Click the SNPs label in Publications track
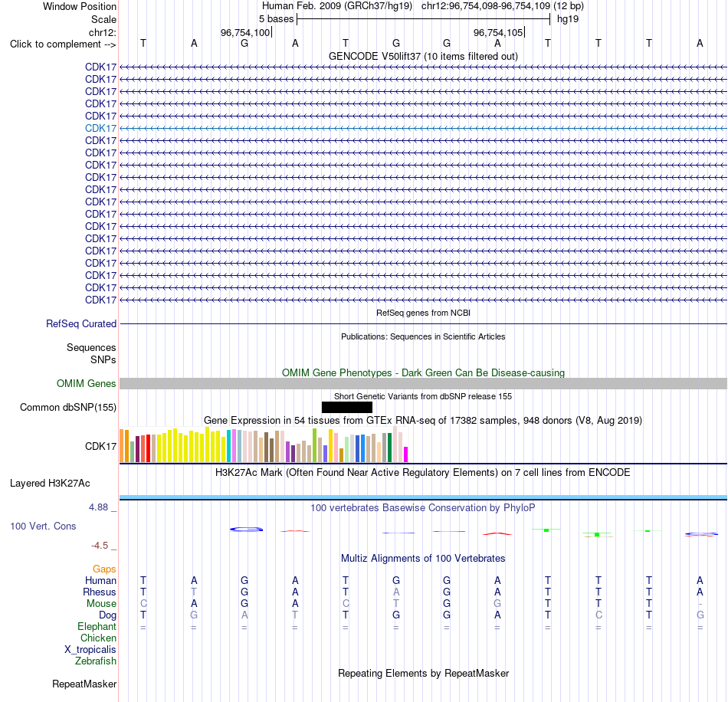The image size is (728, 702). (103, 360)
